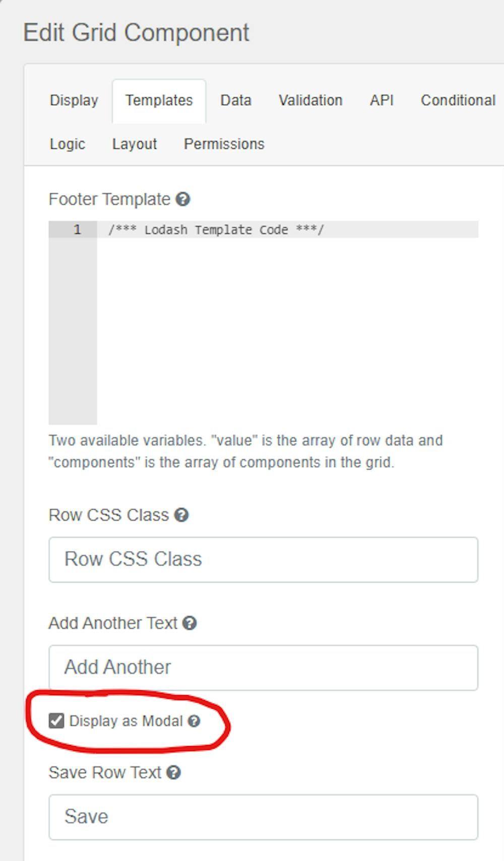Switch to the API tab
Viewport: 504px width, 861px height.
tap(382, 100)
